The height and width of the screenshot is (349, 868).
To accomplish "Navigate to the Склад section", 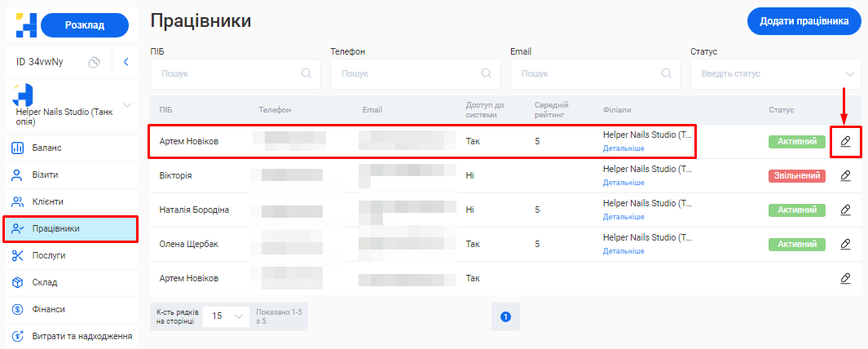I will (45, 282).
